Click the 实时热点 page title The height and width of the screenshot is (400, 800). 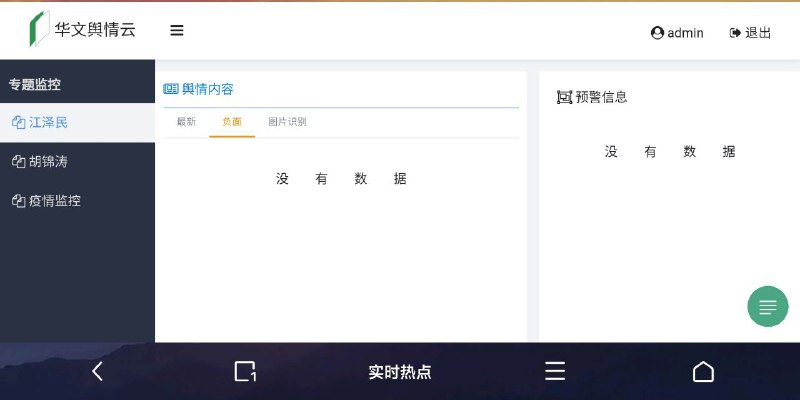400,372
